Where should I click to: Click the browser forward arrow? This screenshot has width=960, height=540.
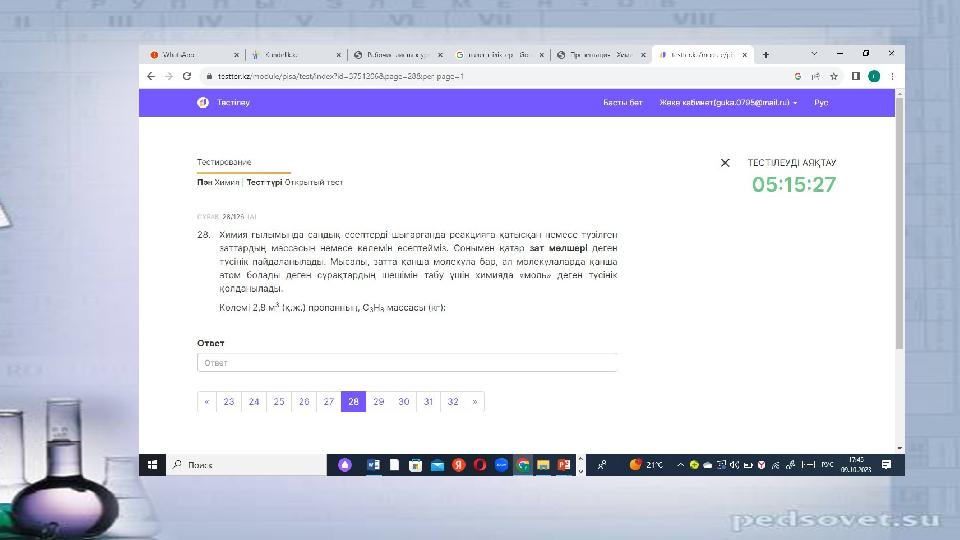point(169,77)
